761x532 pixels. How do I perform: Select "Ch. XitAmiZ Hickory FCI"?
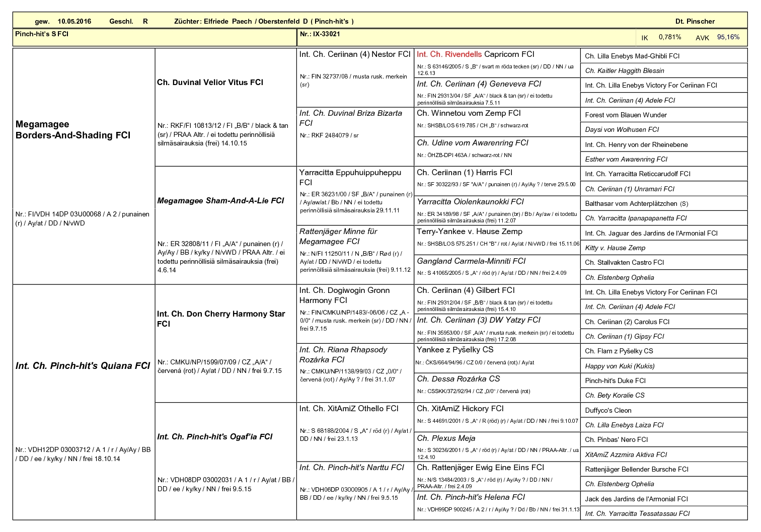461,409
